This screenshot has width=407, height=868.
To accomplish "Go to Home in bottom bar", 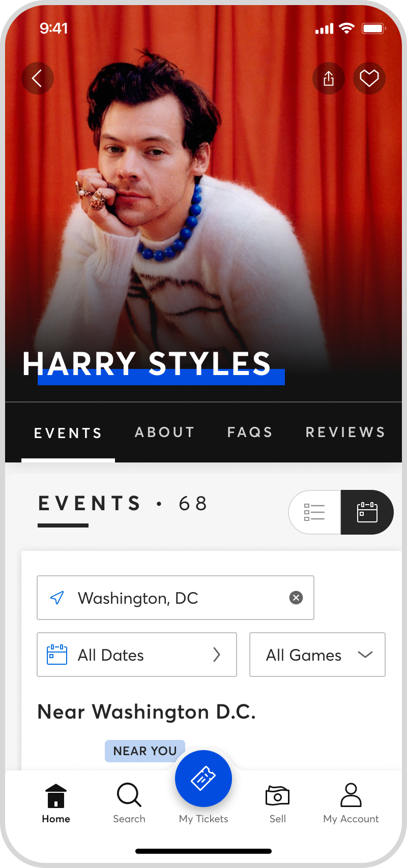I will 56,803.
